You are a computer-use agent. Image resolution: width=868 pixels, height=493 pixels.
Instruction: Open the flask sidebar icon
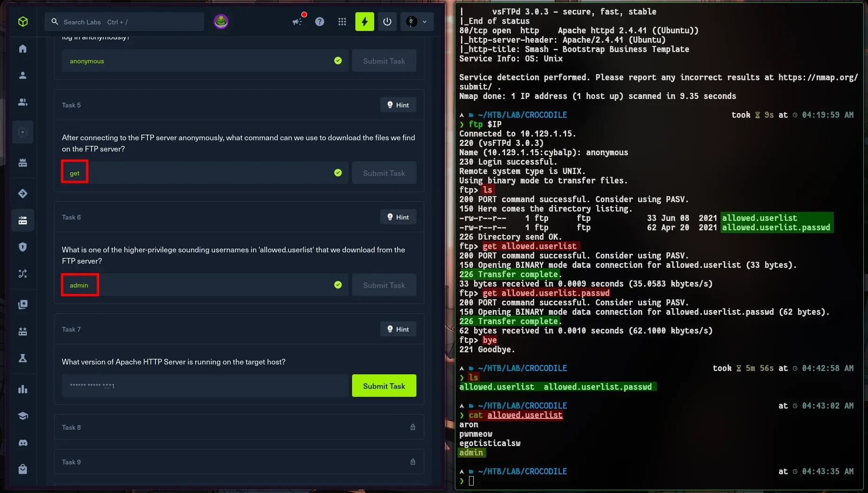23,358
